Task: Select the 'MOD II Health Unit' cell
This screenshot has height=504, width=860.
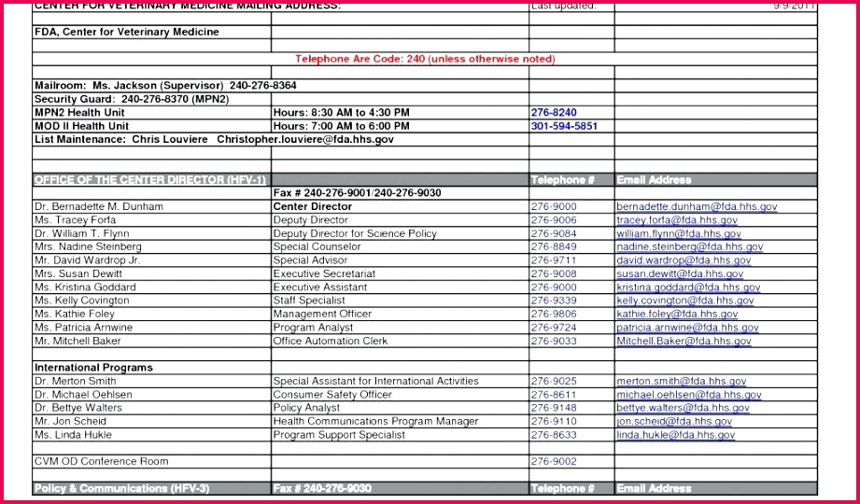Action: (x=152, y=126)
